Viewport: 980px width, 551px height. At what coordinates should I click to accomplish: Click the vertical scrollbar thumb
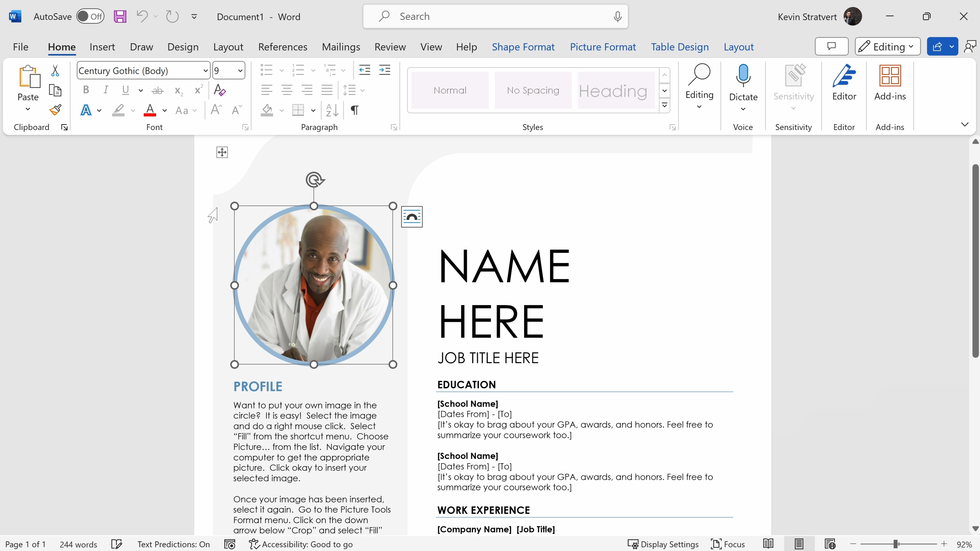(x=975, y=261)
